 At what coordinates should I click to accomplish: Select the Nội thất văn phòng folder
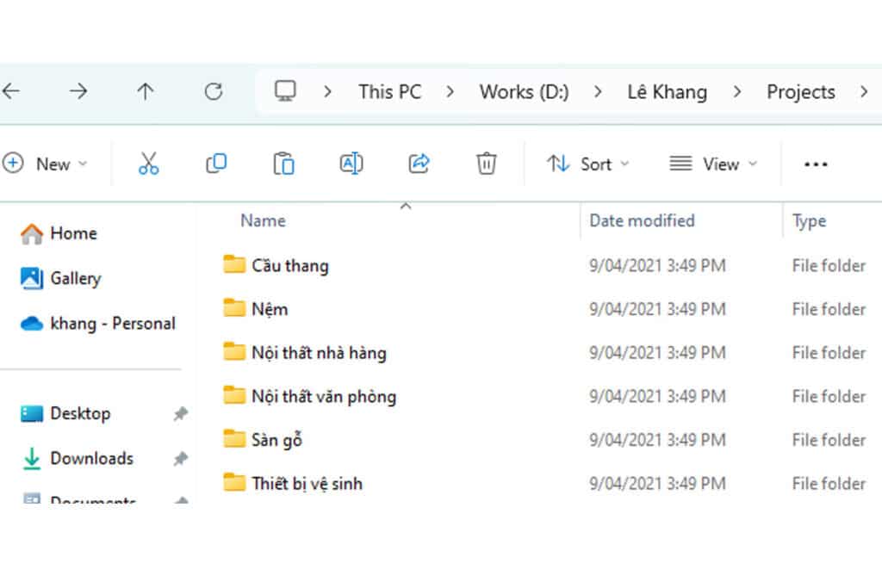pos(324,396)
